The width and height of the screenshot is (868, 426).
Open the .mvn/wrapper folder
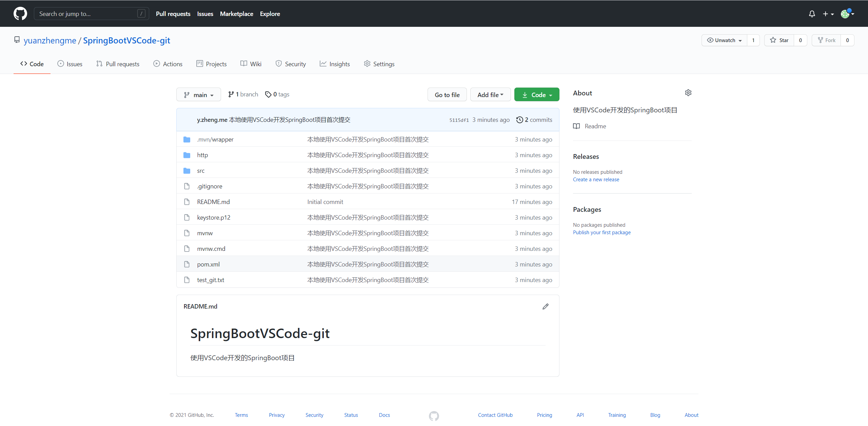215,140
